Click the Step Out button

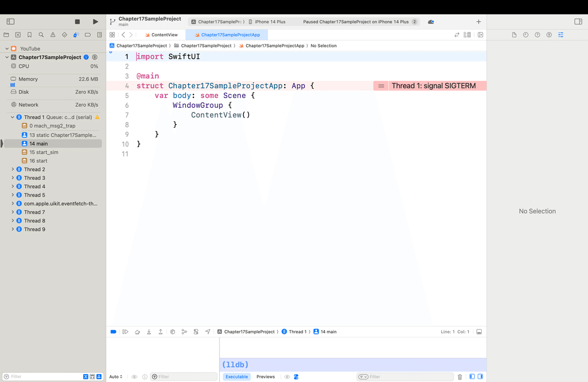(161, 332)
